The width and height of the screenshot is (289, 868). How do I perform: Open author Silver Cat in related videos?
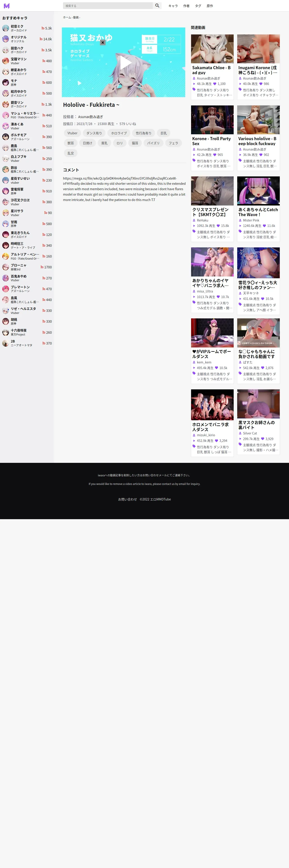click(x=250, y=433)
